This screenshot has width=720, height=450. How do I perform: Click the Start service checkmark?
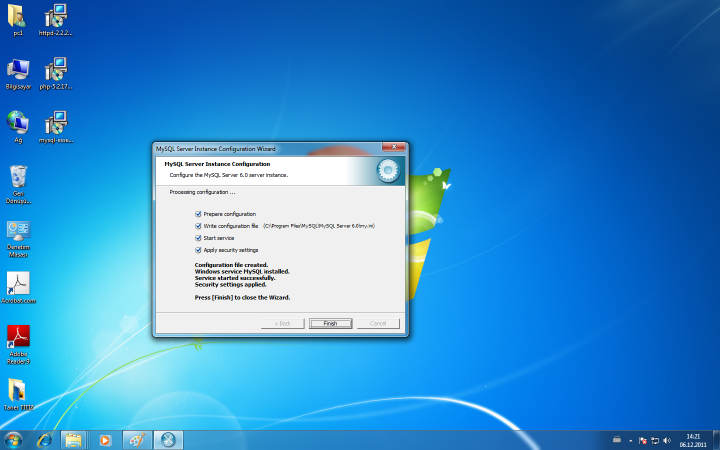point(198,238)
